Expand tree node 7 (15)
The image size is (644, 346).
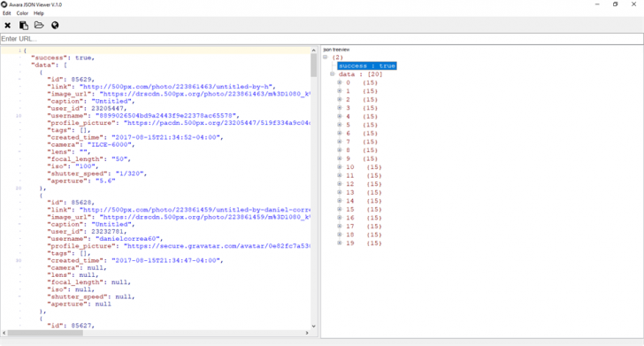pos(340,142)
